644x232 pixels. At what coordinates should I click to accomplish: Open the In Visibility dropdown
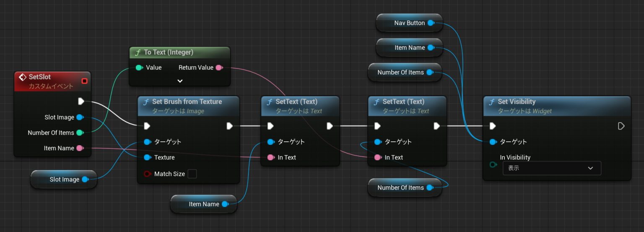pos(551,168)
